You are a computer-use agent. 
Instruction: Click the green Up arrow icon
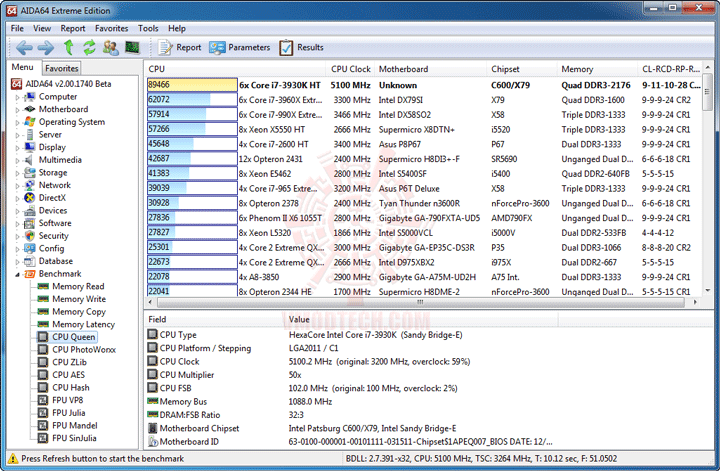click(x=68, y=47)
